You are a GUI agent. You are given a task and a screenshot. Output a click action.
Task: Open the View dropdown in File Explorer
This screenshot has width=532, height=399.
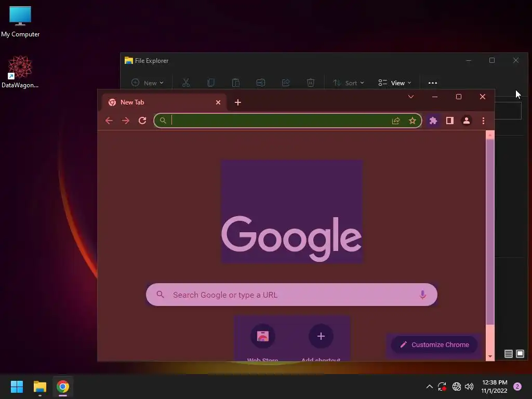[395, 83]
